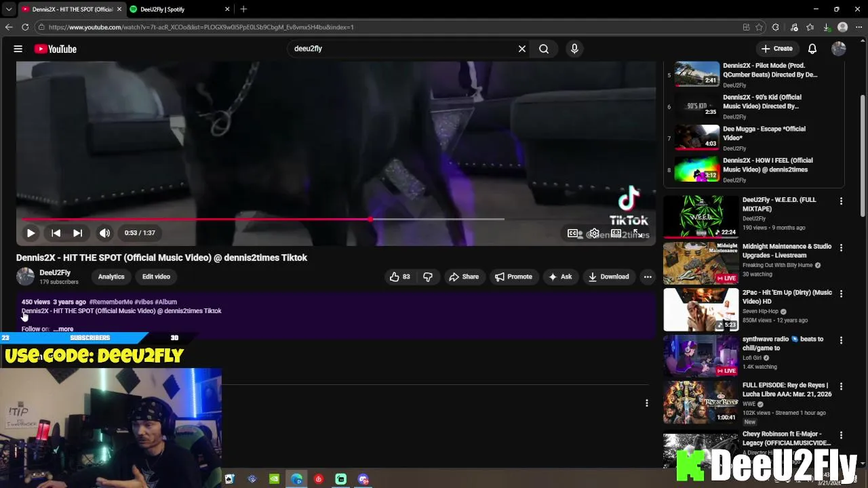Start voice search with microphone
868x488 pixels.
(x=574, y=49)
